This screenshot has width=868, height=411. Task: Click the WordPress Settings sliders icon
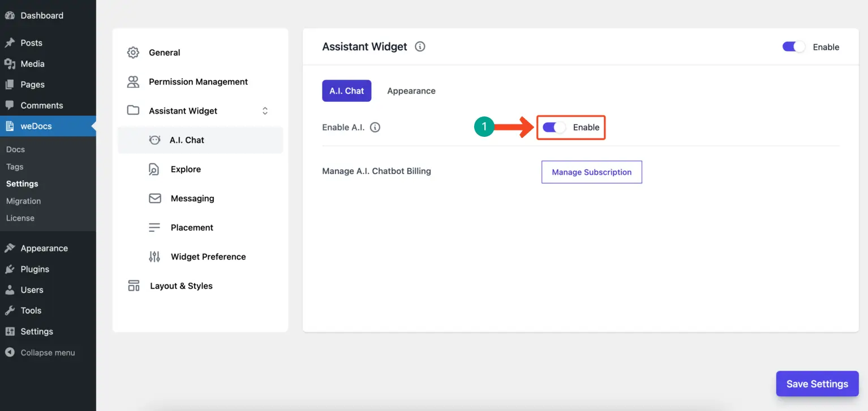[10, 331]
